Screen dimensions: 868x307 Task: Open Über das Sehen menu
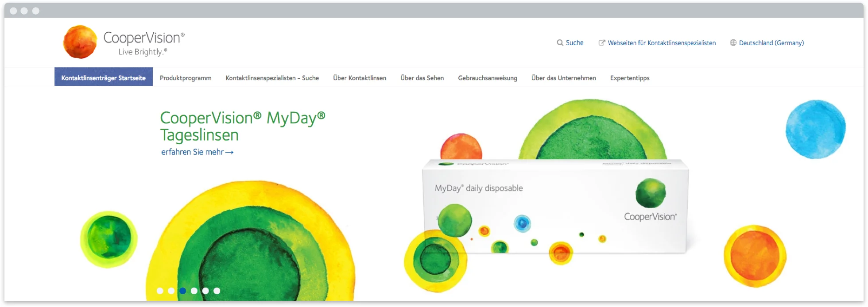point(422,78)
